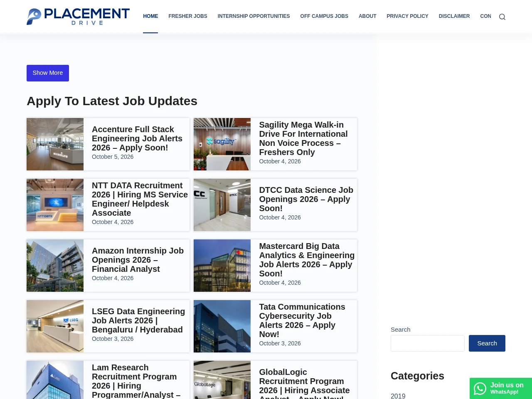The image size is (532, 399).
Task: Open Internship Opportunities menu item
Action: point(254,16)
